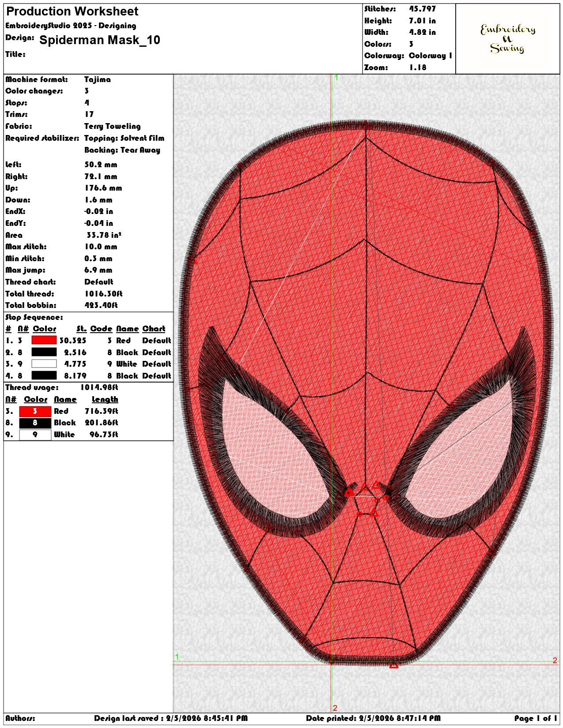This screenshot has height=728, width=563.
Task: Click the Right value 72.1 mm
Action: [101, 176]
